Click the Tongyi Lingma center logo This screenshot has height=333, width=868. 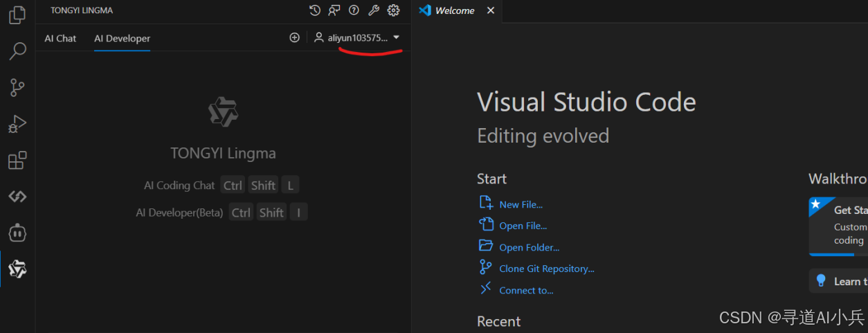[x=223, y=112]
